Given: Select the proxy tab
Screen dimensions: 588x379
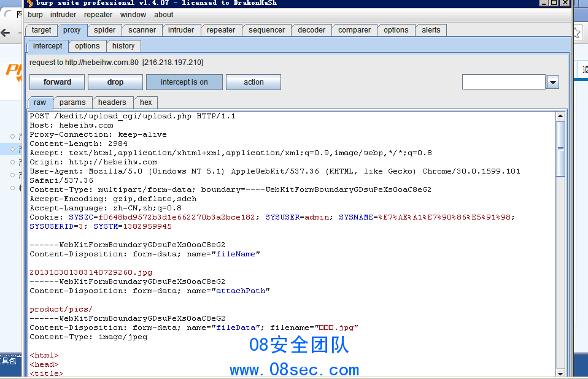Looking at the screenshot, I should 72,30.
